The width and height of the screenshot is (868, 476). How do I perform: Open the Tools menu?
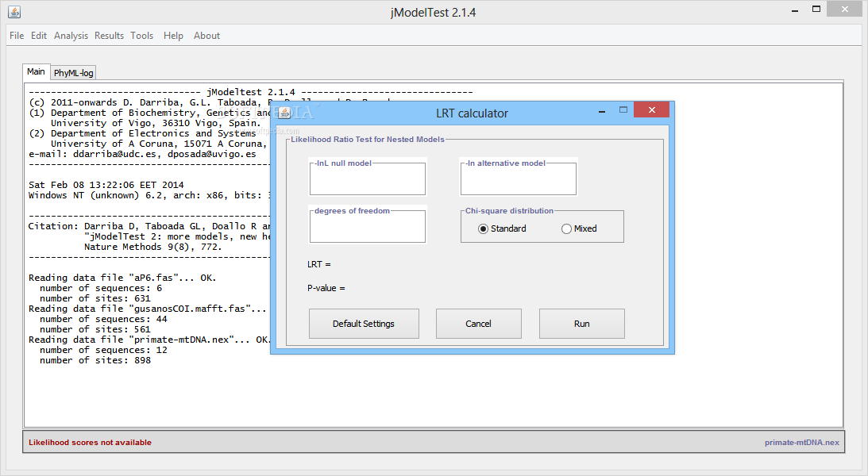(x=141, y=36)
